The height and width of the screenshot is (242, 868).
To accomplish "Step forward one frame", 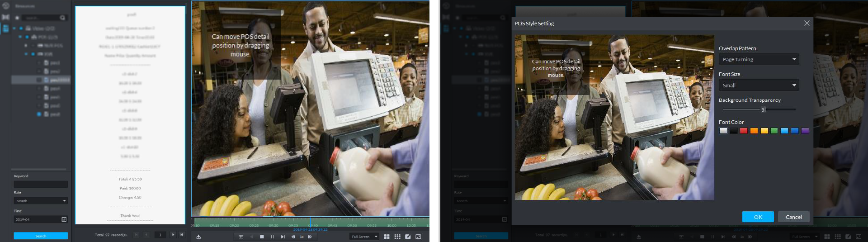I will tap(283, 237).
